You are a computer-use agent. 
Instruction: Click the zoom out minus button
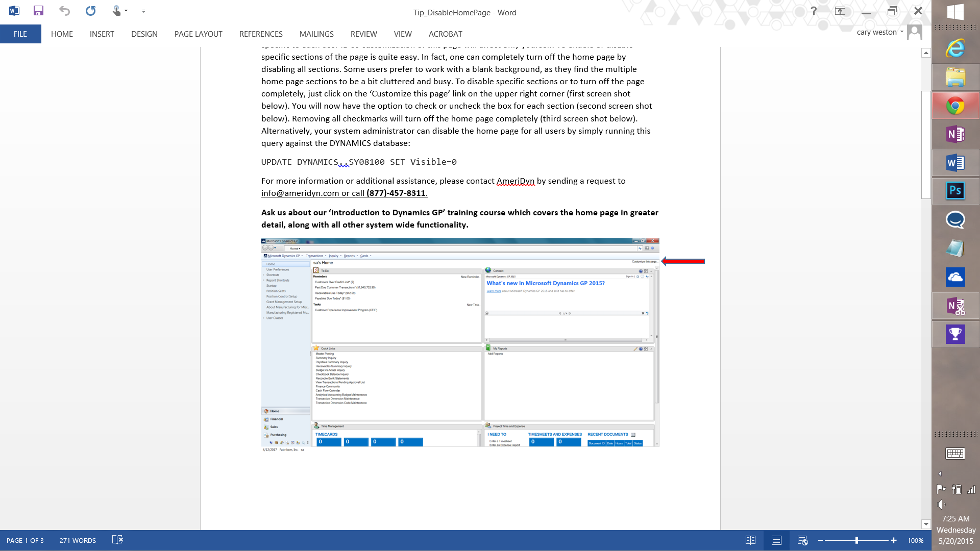pos(820,540)
